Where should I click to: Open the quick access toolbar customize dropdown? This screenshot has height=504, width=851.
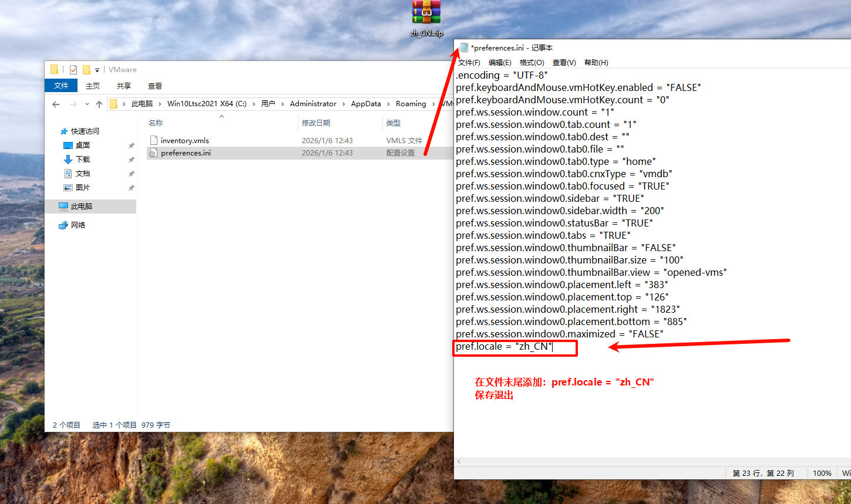pyautogui.click(x=97, y=70)
